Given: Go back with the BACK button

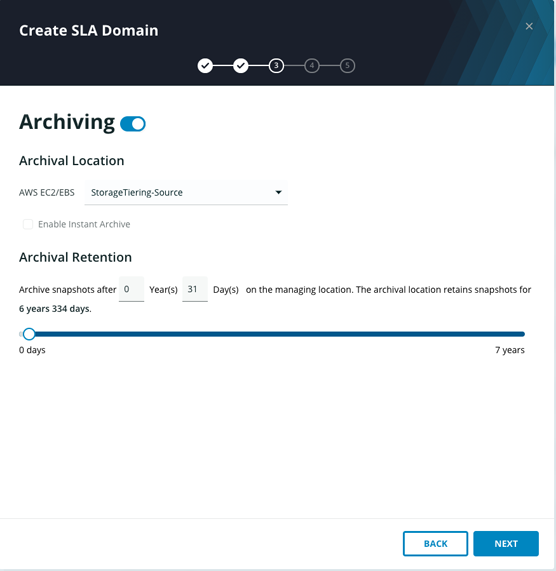Looking at the screenshot, I should click(435, 544).
